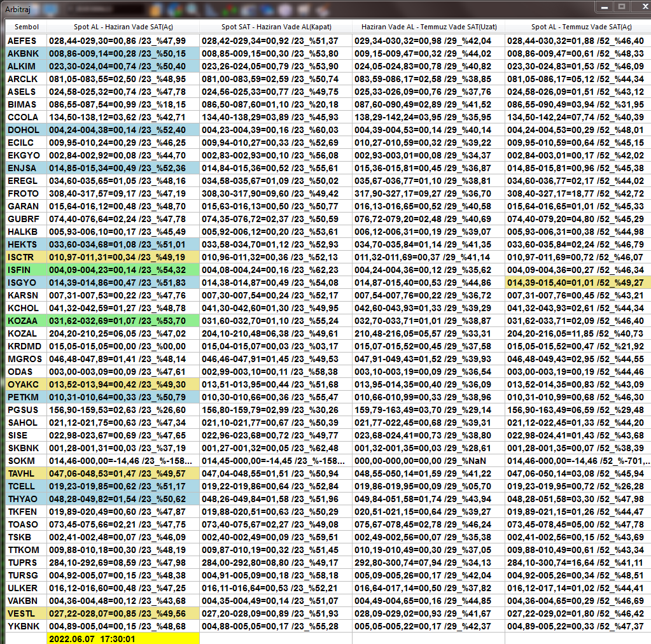Viewport: 651px width, 644px height.
Task: Click BIMAS cell 087,60-090,49=02,89
Action: 429,104
